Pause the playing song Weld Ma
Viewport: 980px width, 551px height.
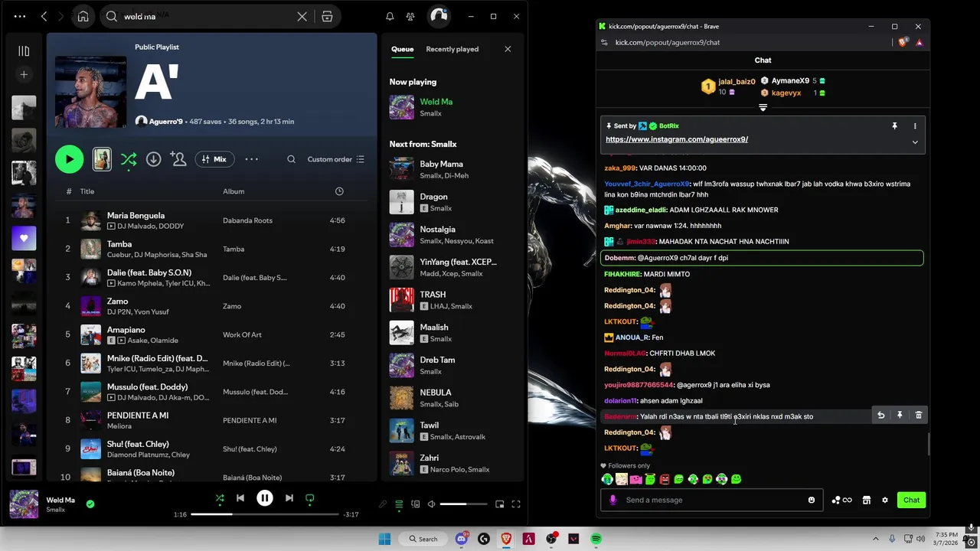(264, 498)
